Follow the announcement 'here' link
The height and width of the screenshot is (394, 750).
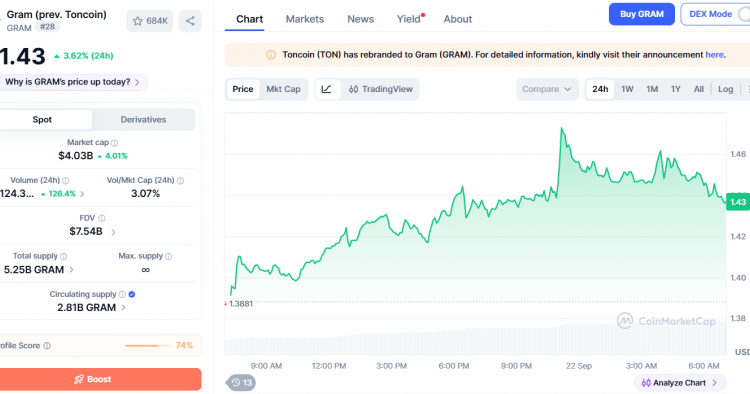tap(714, 55)
